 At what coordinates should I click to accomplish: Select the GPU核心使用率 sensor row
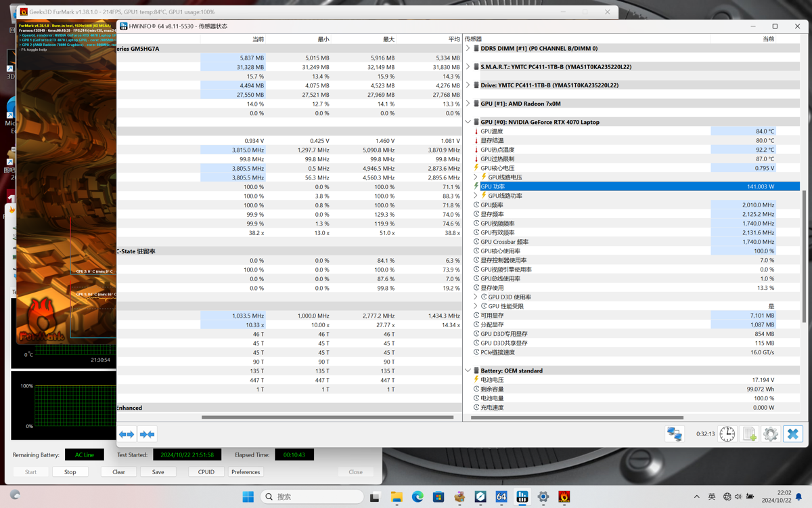point(632,251)
